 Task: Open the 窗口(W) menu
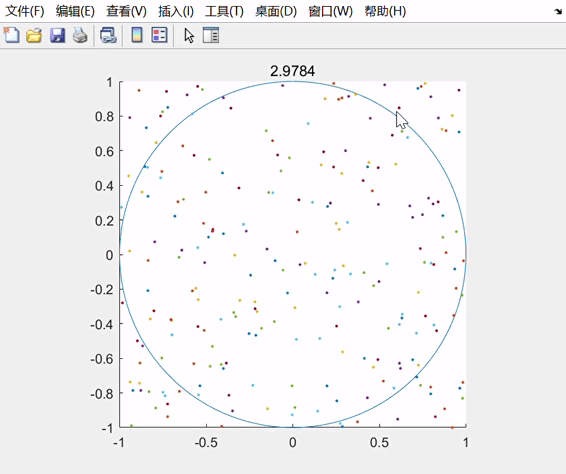tap(330, 11)
